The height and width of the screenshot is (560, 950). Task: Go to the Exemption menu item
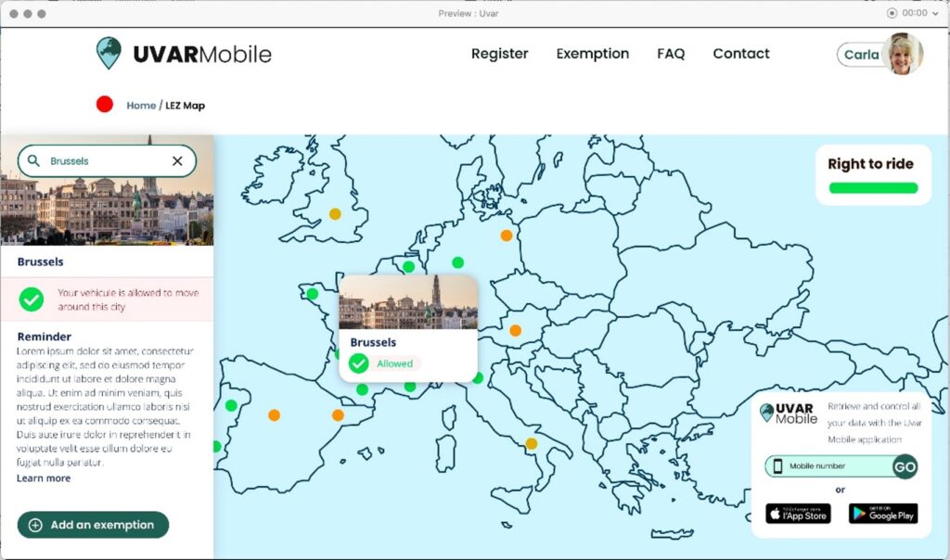point(593,54)
